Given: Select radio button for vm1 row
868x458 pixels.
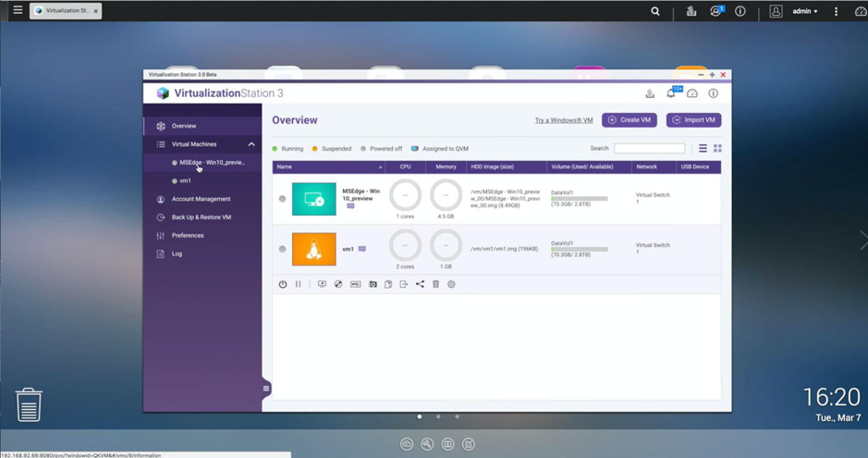Looking at the screenshot, I should pos(282,249).
